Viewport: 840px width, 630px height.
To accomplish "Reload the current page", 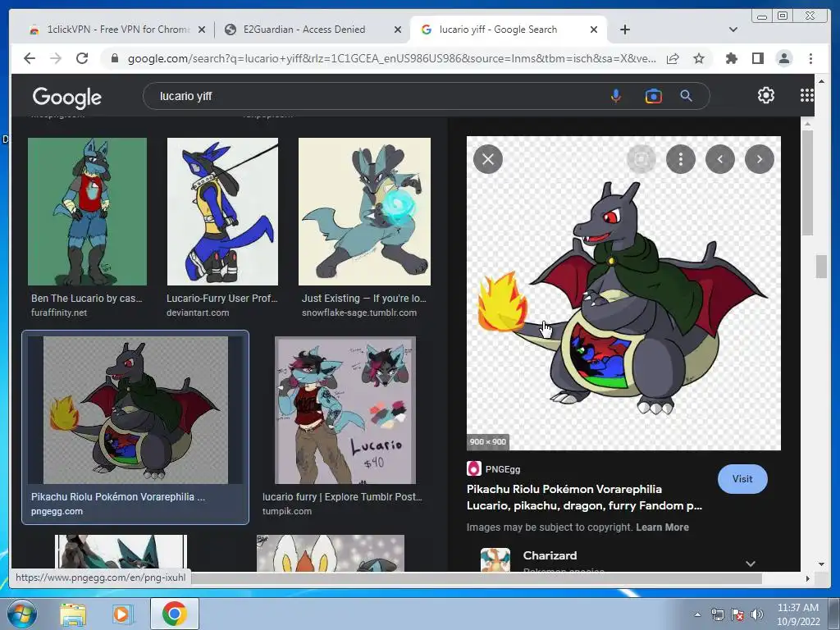I will pyautogui.click(x=82, y=58).
